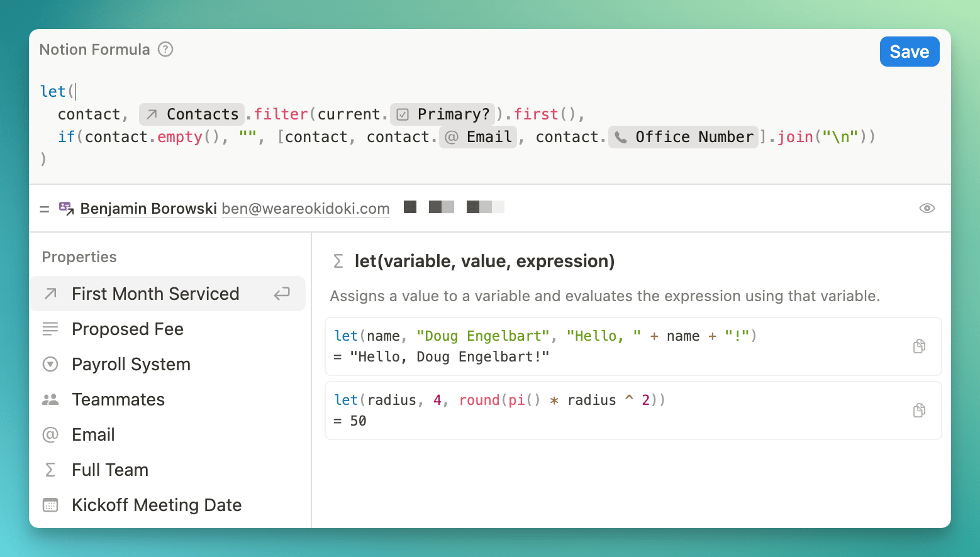
Task: Select Email property from list
Action: coord(93,434)
